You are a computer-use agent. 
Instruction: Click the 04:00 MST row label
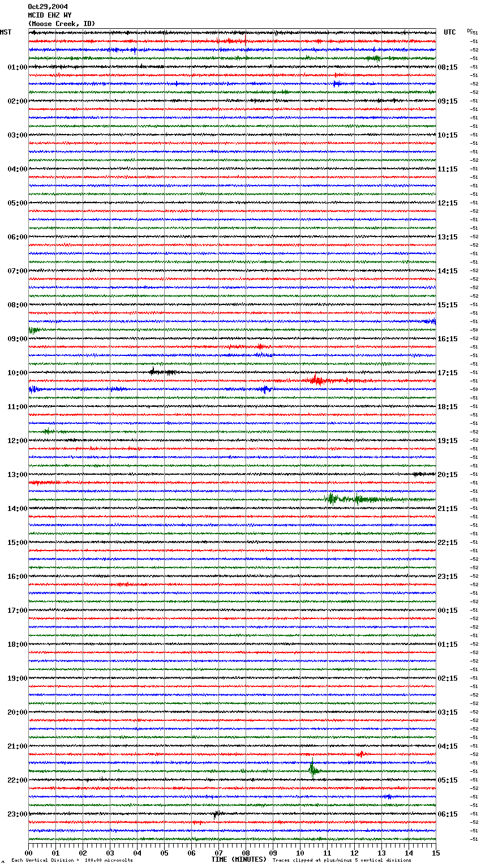click(x=18, y=169)
